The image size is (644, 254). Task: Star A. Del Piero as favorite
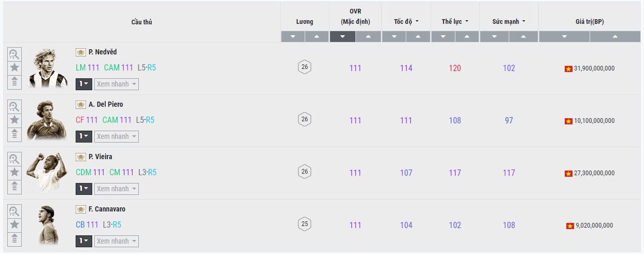pyautogui.click(x=15, y=120)
